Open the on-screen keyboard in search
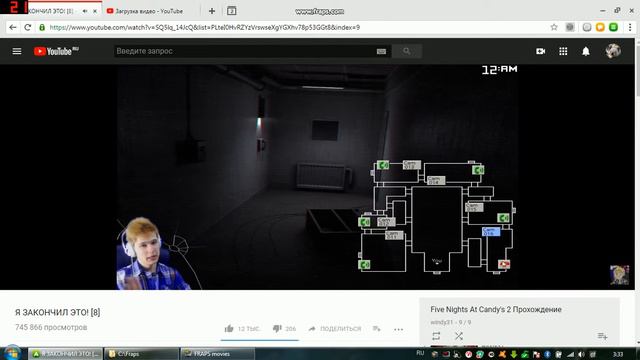 point(381,51)
